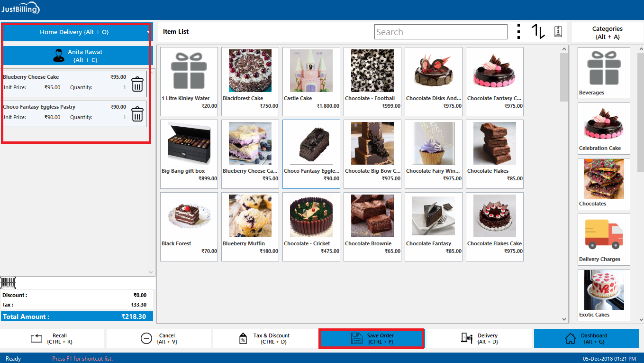Click the item view layout icon
The image size is (644, 363).
(x=558, y=32)
